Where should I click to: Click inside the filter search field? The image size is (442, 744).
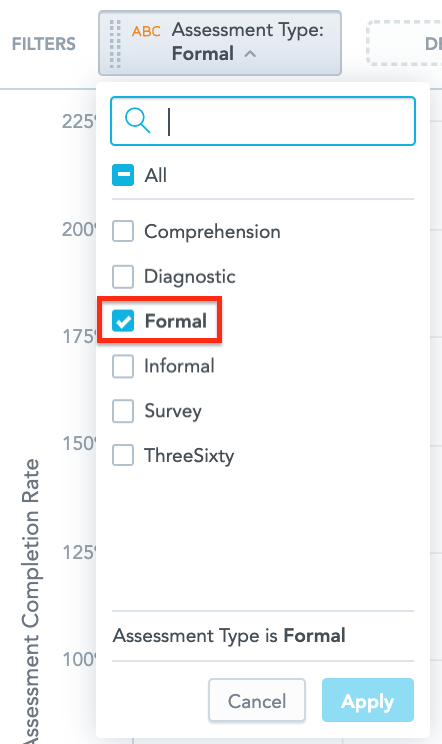(x=263, y=121)
